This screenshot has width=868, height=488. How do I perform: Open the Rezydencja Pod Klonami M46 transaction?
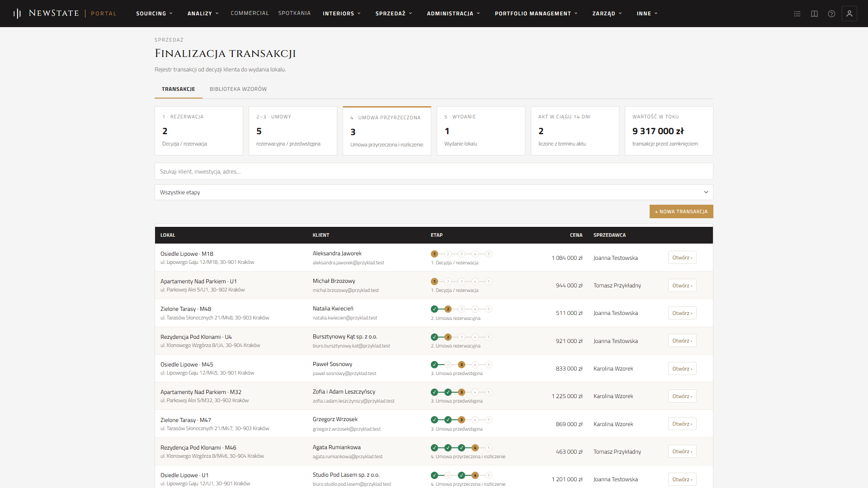(682, 451)
